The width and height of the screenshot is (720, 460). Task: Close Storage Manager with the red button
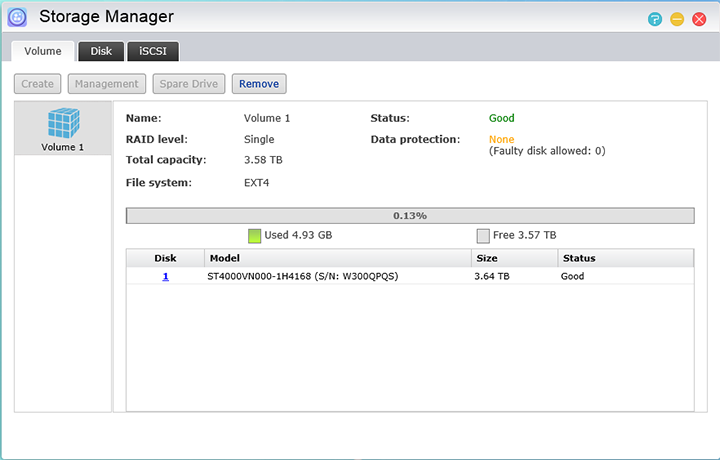[699, 19]
